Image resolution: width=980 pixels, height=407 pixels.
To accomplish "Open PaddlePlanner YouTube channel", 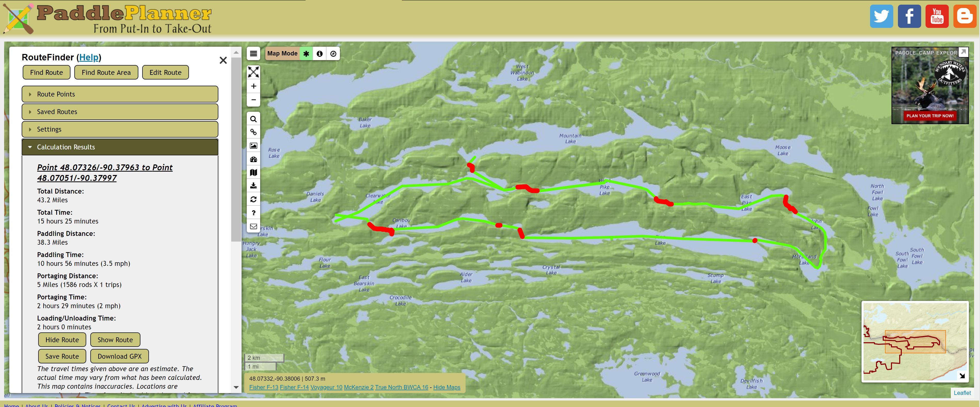I will 937,16.
